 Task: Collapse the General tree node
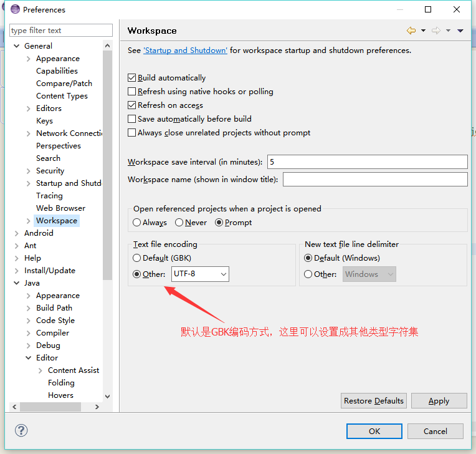coord(17,46)
